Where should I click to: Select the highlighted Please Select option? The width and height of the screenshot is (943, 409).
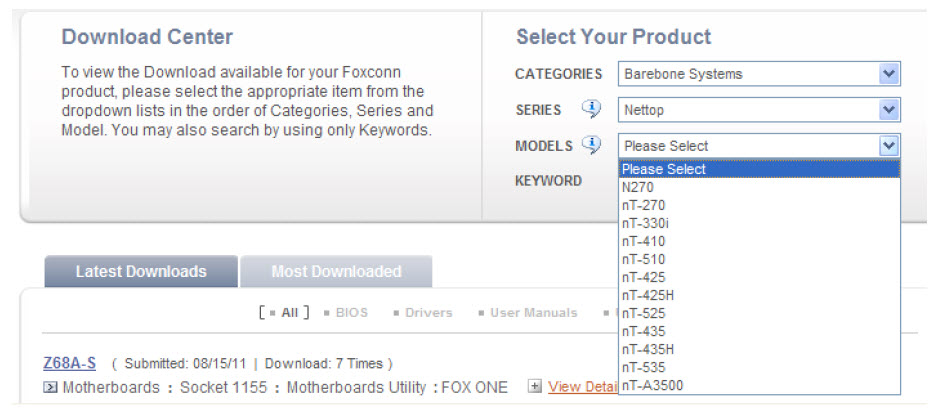759,169
